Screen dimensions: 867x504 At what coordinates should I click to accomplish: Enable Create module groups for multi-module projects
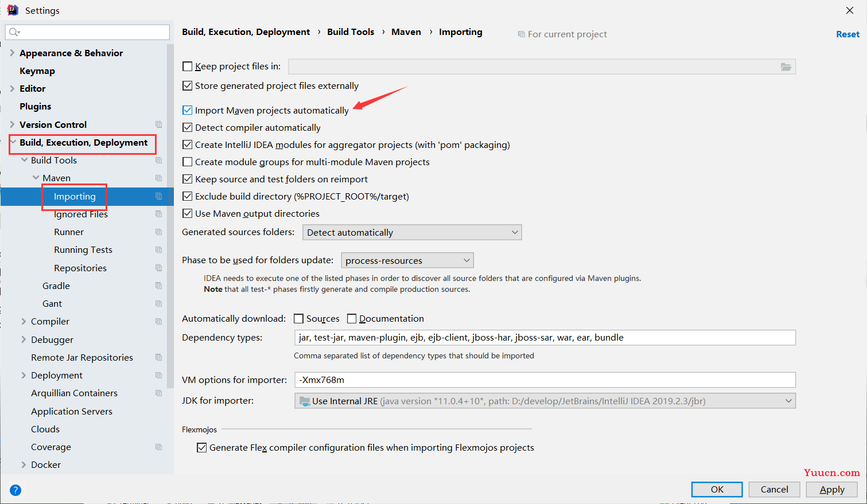(x=188, y=162)
